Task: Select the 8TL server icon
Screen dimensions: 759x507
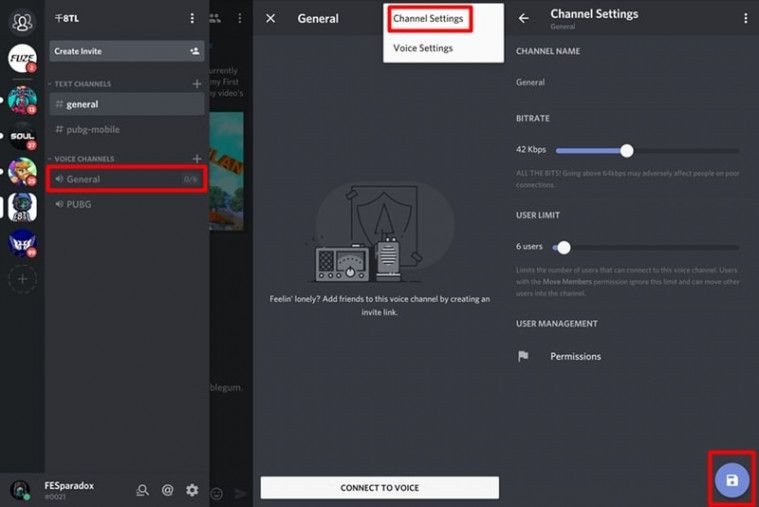Action: [x=22, y=207]
